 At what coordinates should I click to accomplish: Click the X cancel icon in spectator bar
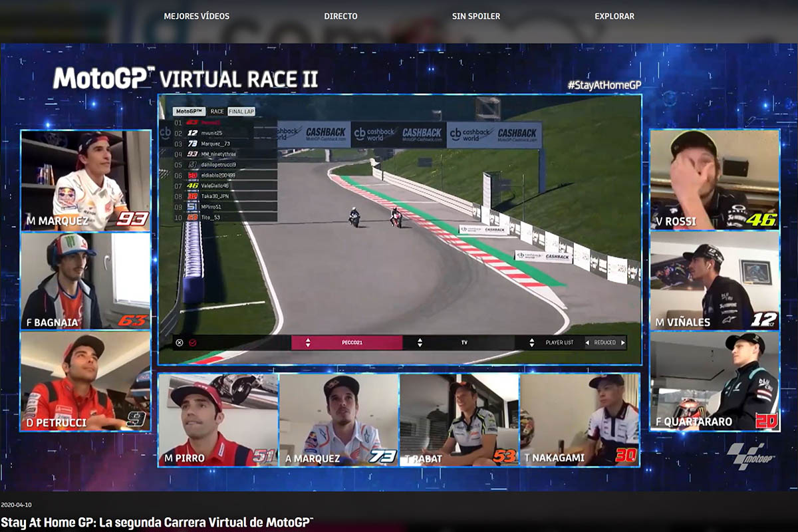point(180,343)
